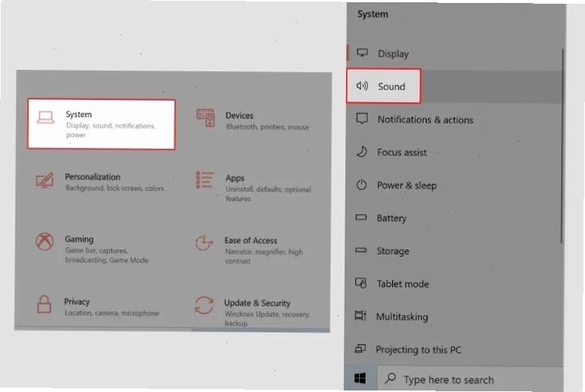The height and width of the screenshot is (392, 585).
Task: Click 'Windows Update, recovery, backup' description
Action: 267,318
